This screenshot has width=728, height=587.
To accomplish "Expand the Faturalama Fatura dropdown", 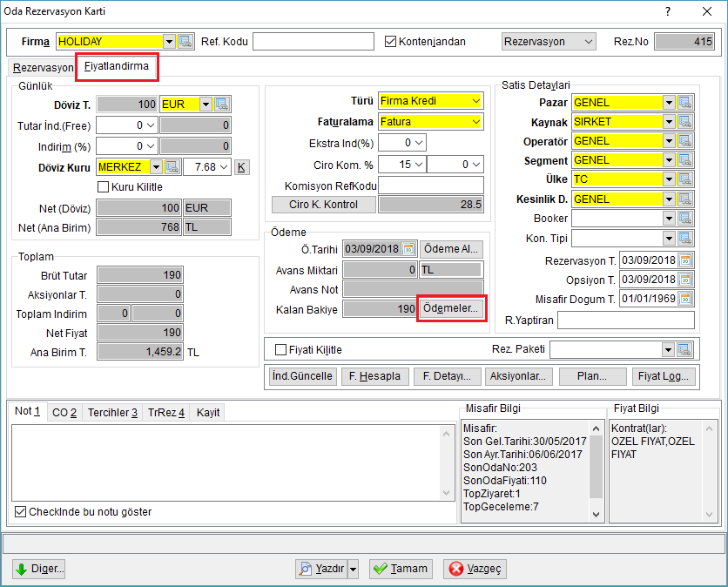I will tap(476, 122).
